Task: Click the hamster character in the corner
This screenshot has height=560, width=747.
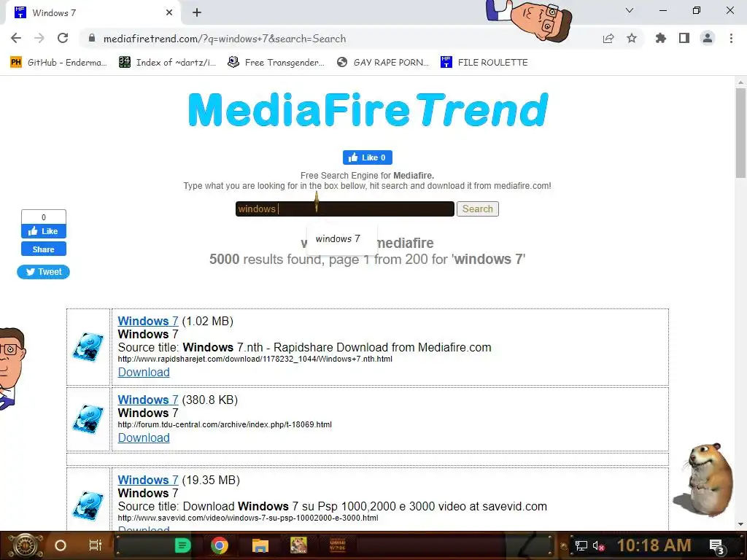Action: [x=704, y=480]
